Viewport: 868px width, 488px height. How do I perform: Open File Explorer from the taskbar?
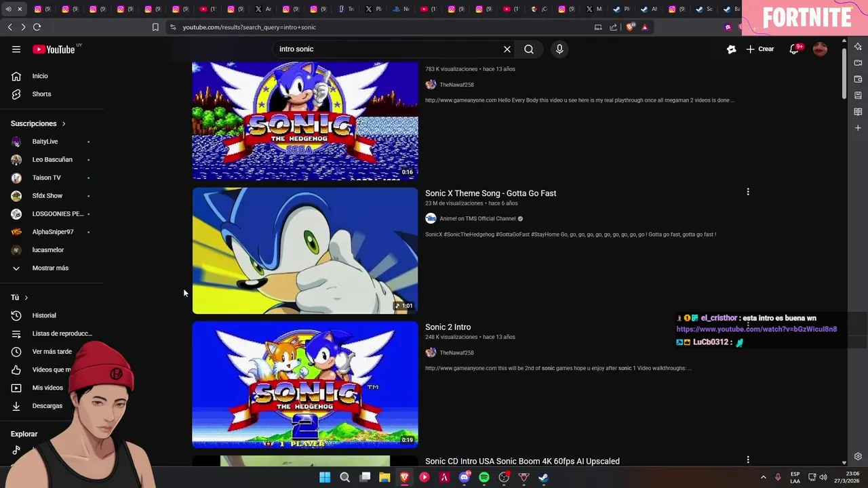coord(384,477)
